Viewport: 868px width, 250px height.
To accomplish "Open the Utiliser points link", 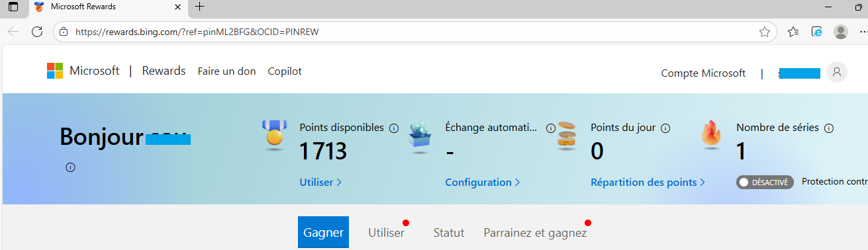I will pos(320,182).
